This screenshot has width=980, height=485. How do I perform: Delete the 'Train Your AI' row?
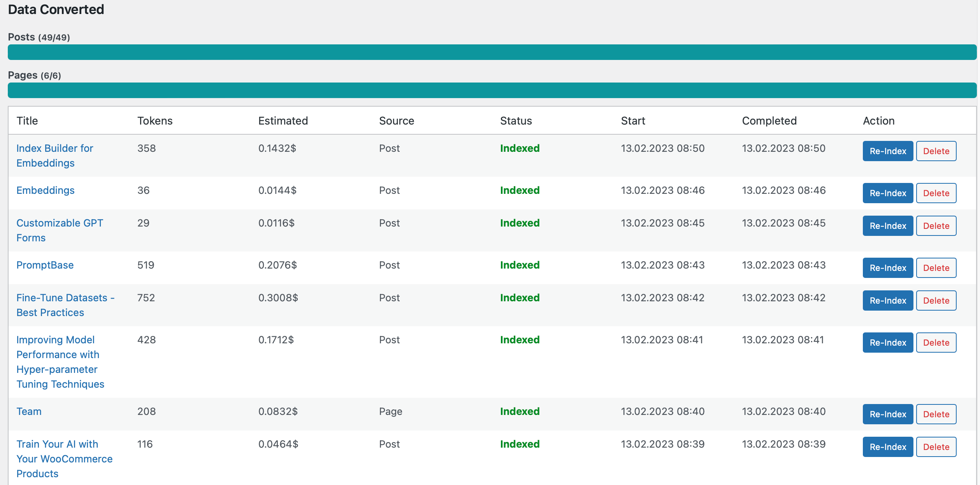(936, 447)
